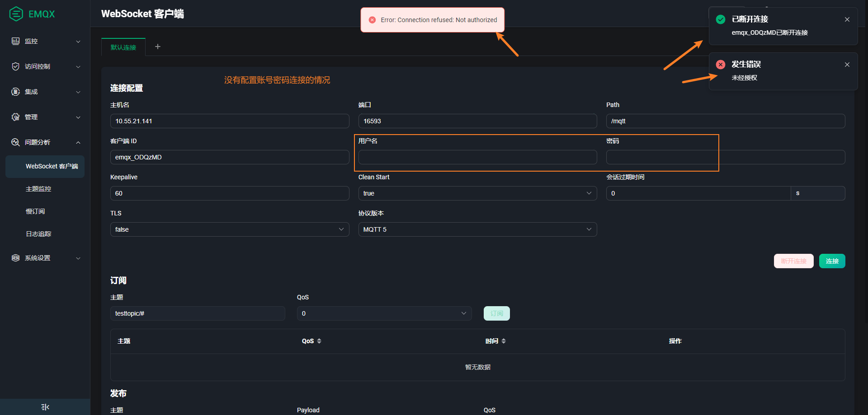This screenshot has height=415, width=868.
Task: Open the 系统设置 menu
Action: 45,258
